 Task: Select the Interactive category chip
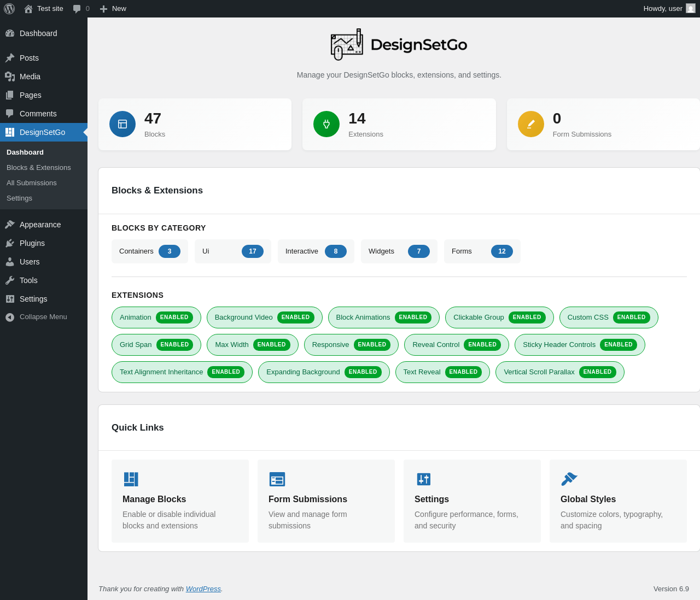(316, 251)
